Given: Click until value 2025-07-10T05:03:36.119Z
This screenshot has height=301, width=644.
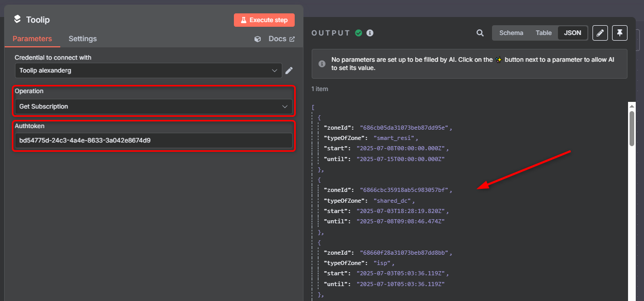Looking at the screenshot, I should (x=400, y=284).
